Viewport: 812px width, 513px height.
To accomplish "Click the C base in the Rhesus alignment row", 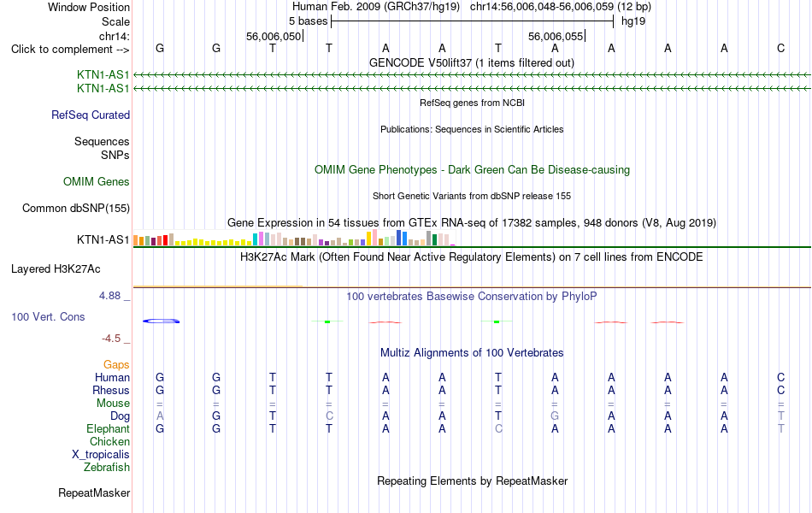I will [780, 390].
